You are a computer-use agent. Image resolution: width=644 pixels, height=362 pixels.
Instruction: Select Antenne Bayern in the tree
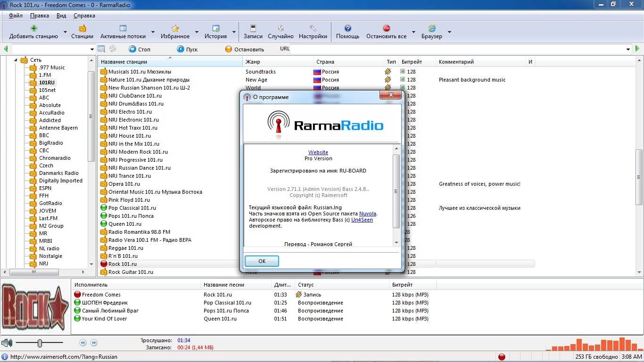(58, 128)
